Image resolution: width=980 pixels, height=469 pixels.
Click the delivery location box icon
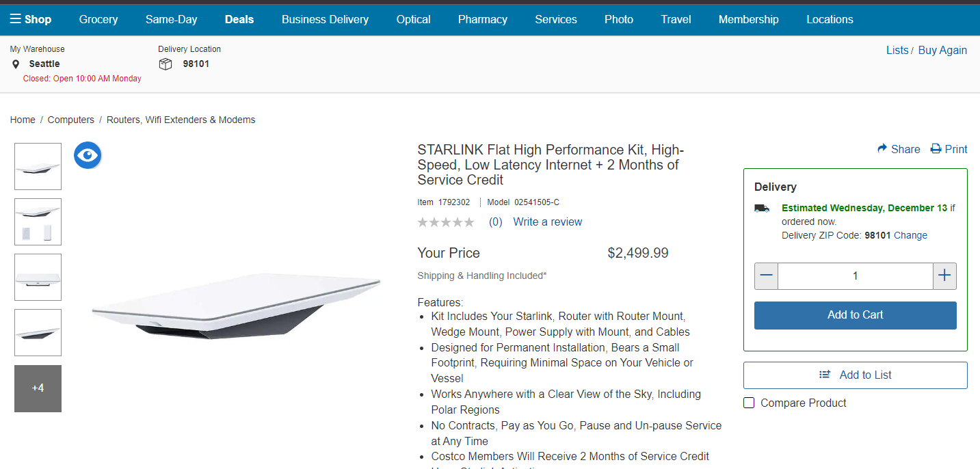[x=165, y=64]
